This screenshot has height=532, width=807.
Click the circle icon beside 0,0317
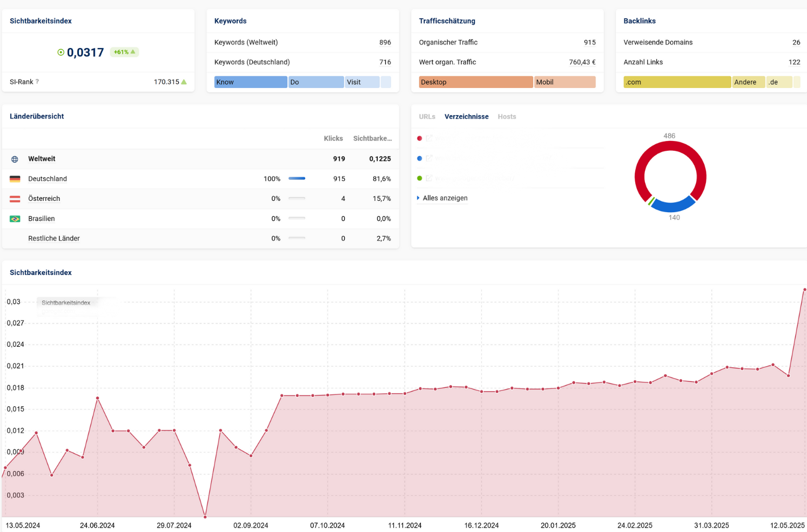tap(60, 52)
